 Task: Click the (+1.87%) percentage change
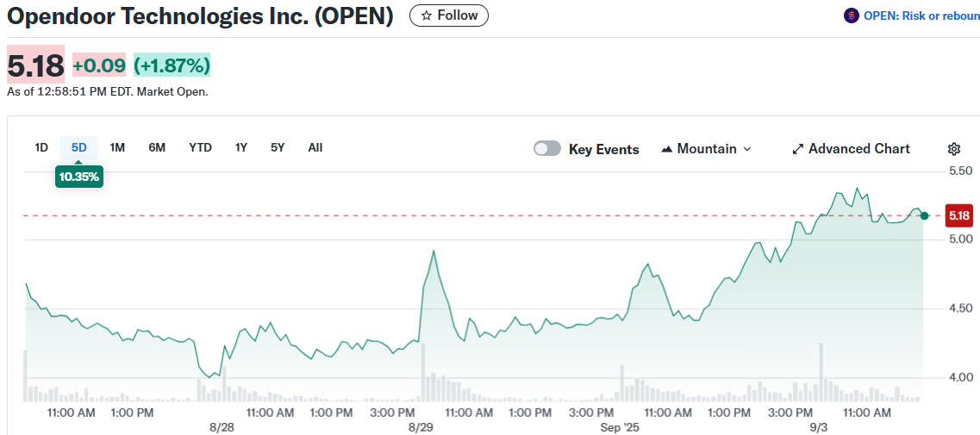pyautogui.click(x=172, y=65)
